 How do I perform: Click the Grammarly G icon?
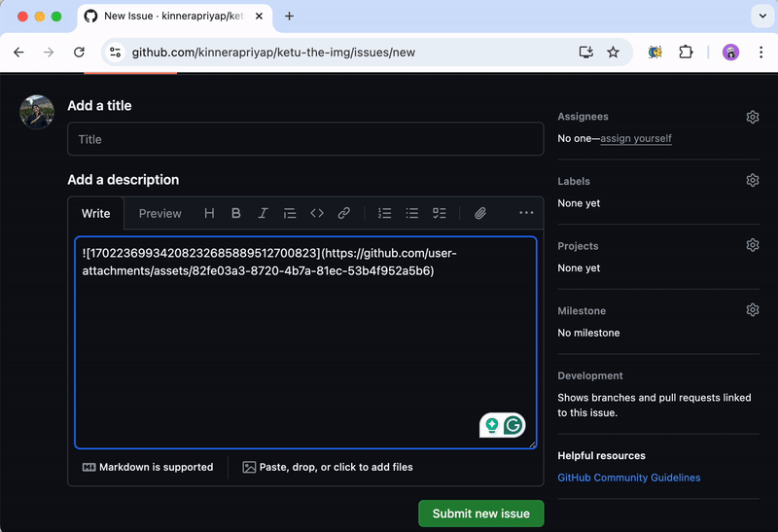tap(513, 425)
